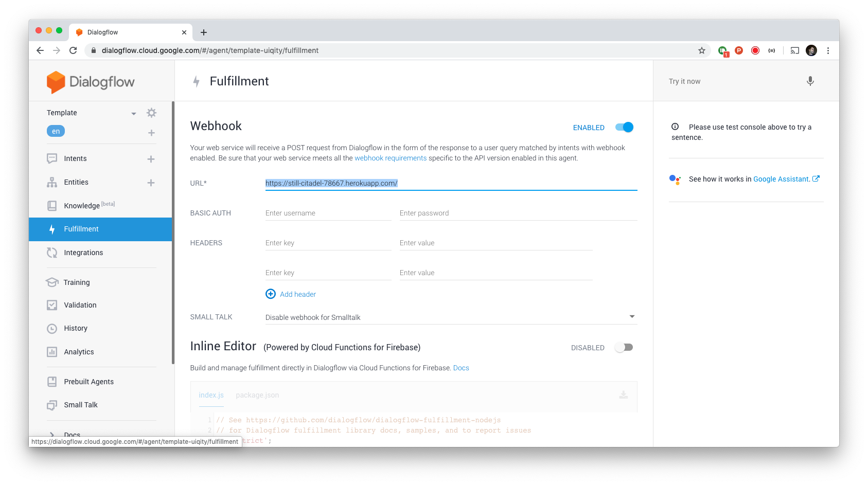This screenshot has width=868, height=485.
Task: Click the Validation checkmark icon
Action: click(52, 305)
